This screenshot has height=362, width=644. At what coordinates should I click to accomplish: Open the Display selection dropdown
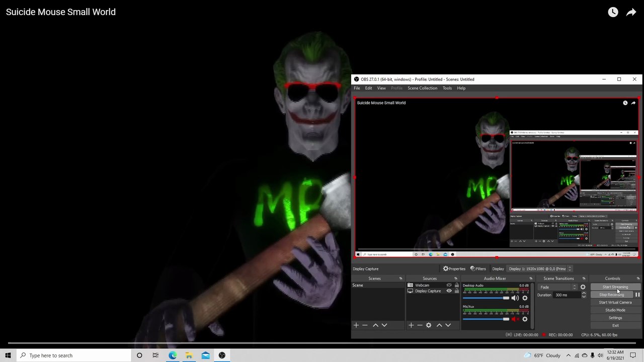tap(539, 268)
